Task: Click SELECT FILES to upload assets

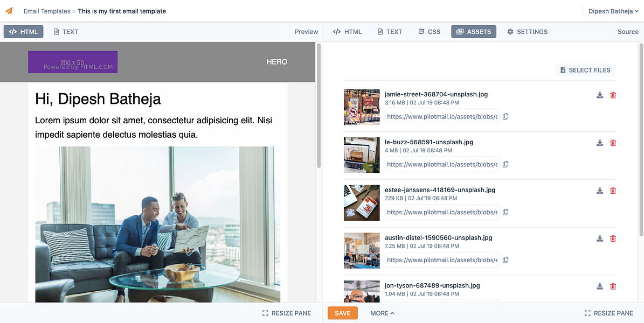Action: pos(586,70)
